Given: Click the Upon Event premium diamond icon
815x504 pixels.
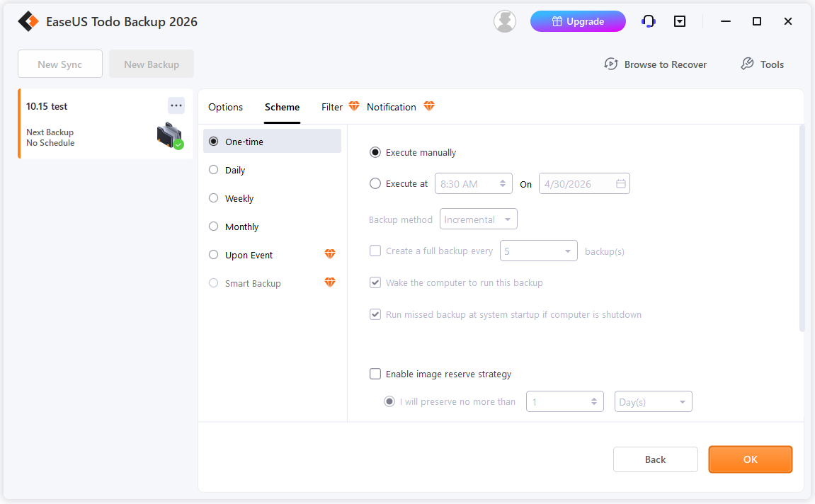Looking at the screenshot, I should pyautogui.click(x=330, y=254).
